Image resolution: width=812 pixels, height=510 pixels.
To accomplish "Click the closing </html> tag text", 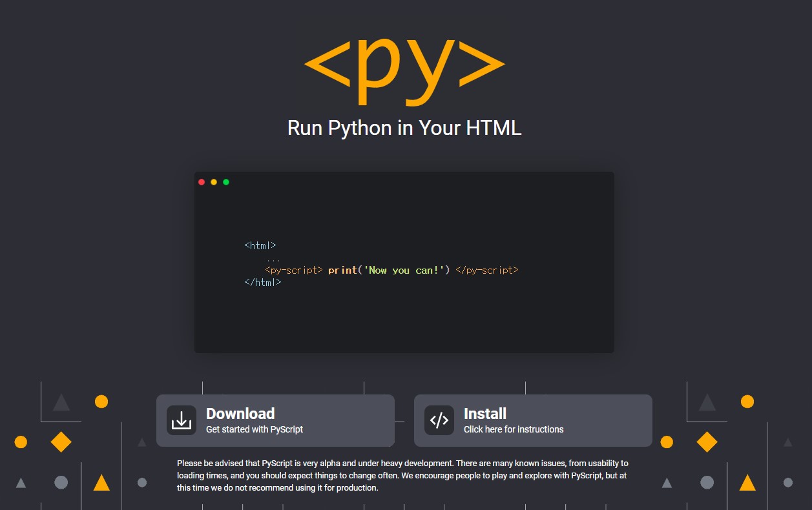I will [x=263, y=282].
